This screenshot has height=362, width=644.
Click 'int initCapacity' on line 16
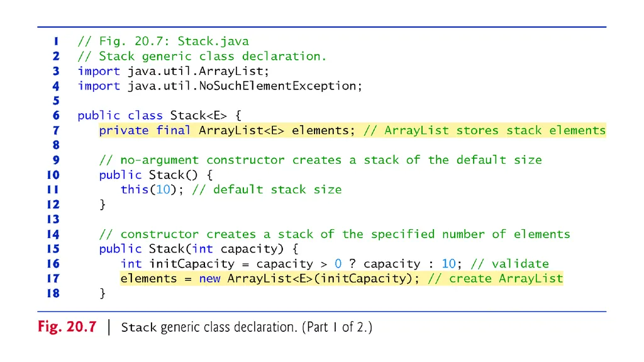pyautogui.click(x=177, y=264)
